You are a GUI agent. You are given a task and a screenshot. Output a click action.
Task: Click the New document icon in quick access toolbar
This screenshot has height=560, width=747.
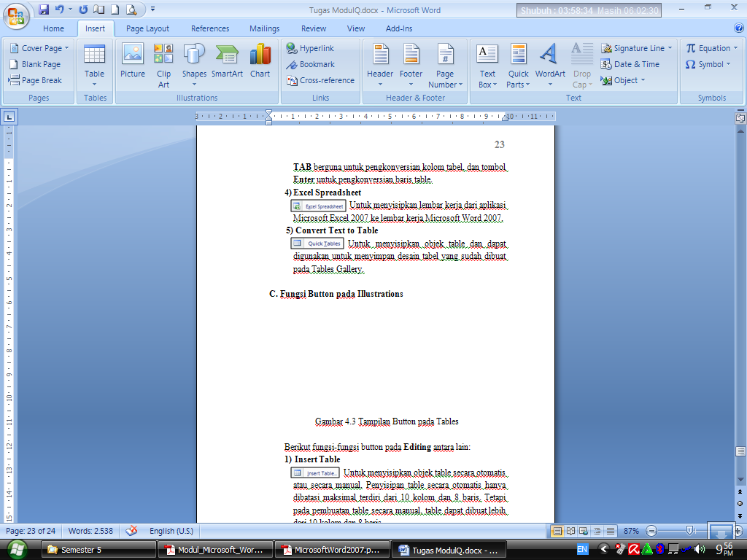pos(115,9)
